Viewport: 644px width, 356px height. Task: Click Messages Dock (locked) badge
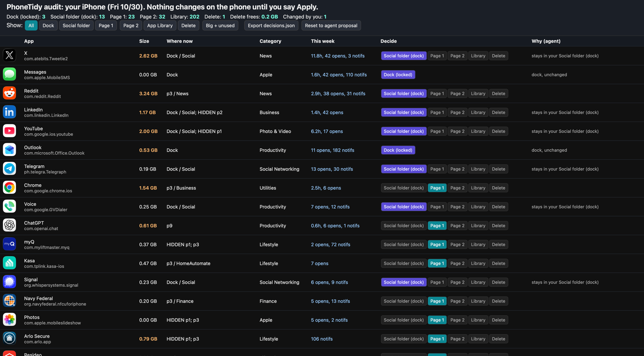[x=398, y=74]
